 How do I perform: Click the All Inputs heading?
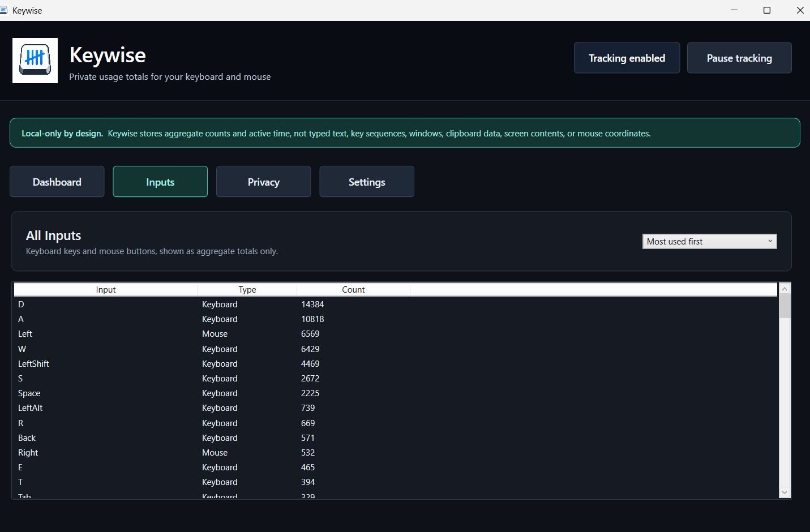point(54,235)
